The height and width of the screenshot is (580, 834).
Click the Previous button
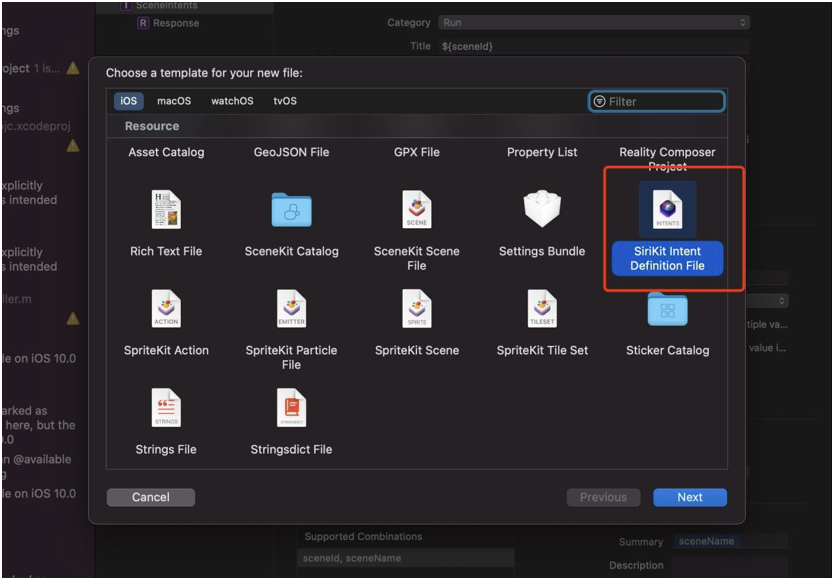tap(603, 498)
